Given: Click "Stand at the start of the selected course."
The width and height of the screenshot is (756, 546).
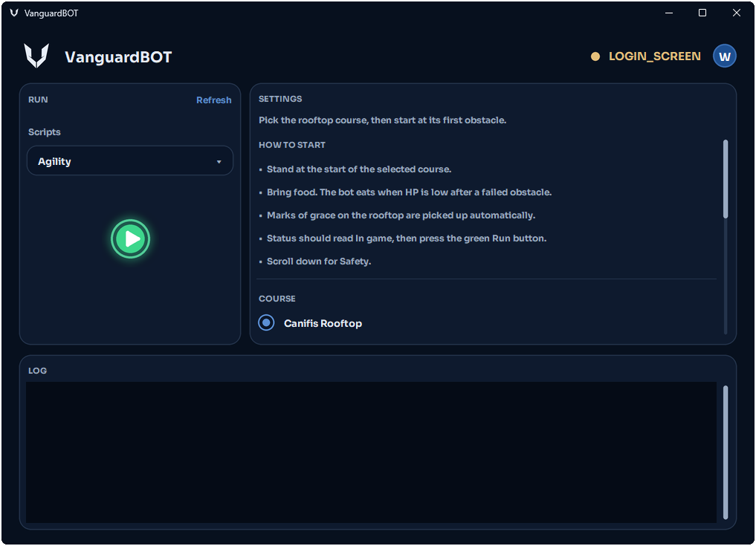Looking at the screenshot, I should click(x=359, y=169).
